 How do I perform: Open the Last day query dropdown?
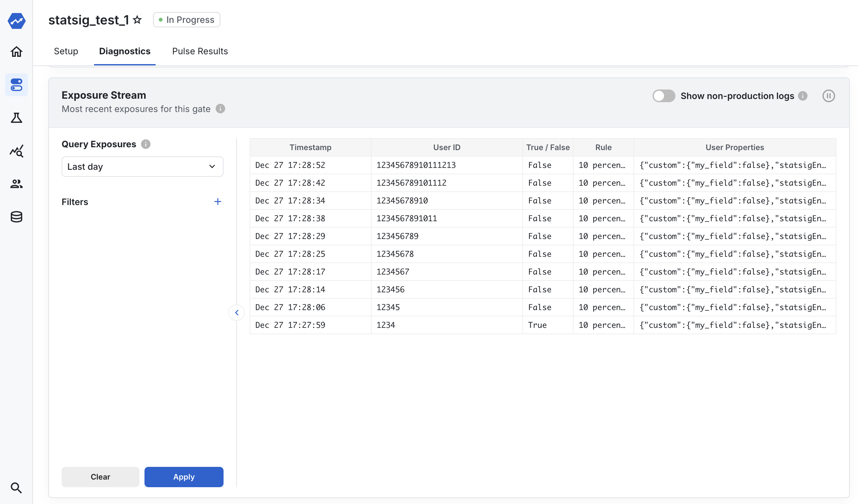pyautogui.click(x=142, y=167)
